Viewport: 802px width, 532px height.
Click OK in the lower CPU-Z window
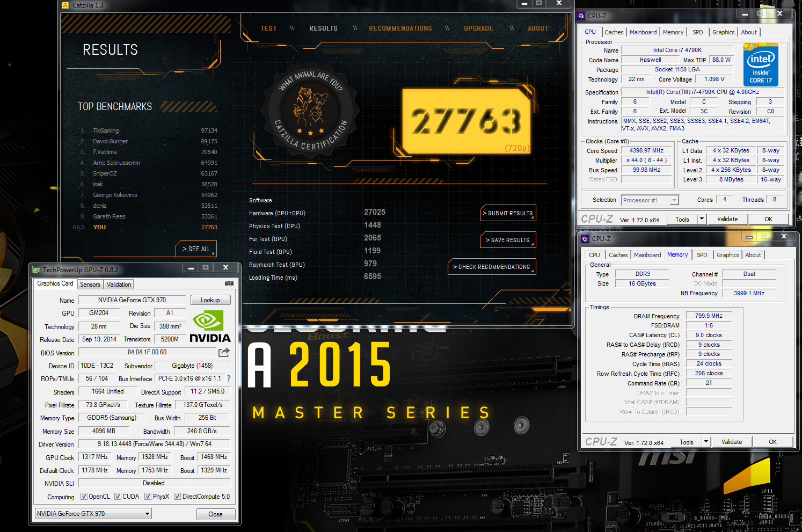772,442
